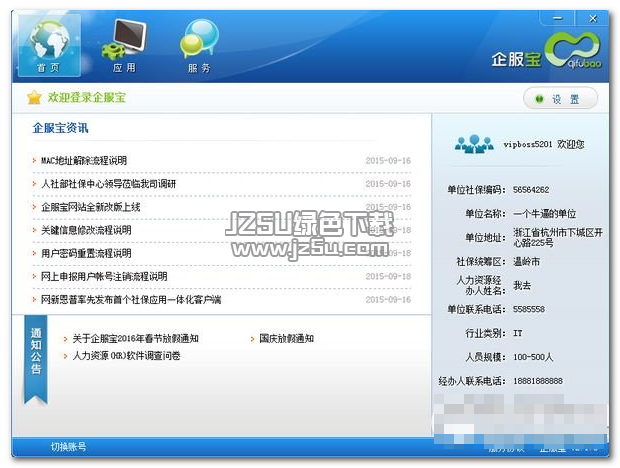Click the industry value IT

[518, 333]
